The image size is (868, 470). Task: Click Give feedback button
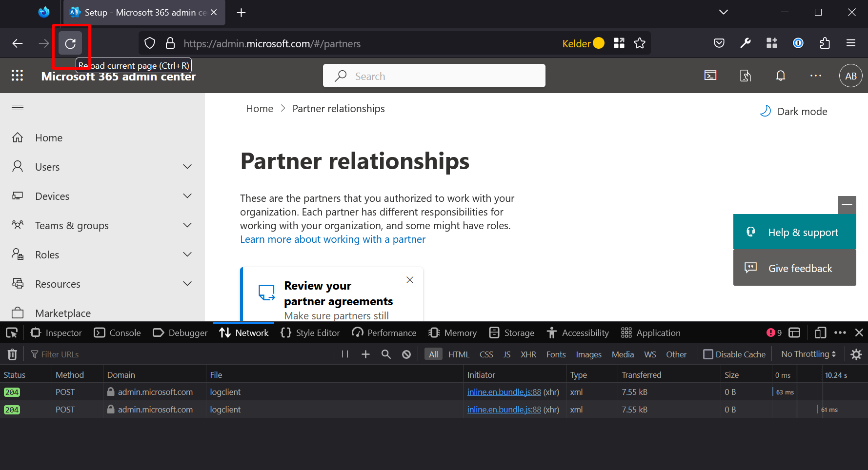pos(795,268)
